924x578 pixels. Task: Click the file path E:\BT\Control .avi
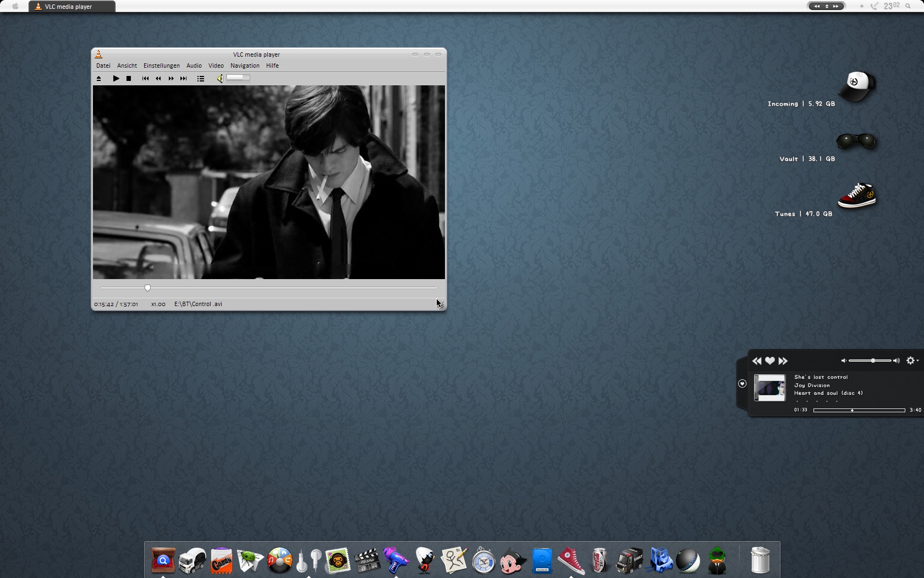pyautogui.click(x=198, y=304)
